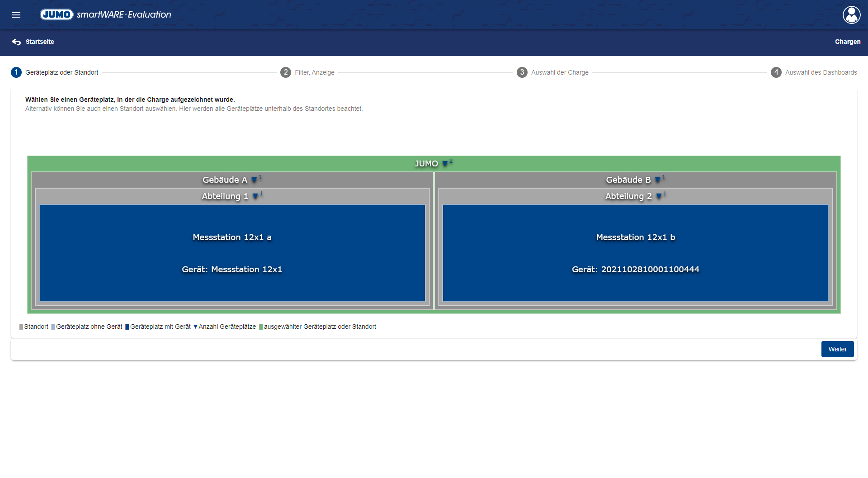Screen dimensions: 868x478
Task: Click the triangle icon next to JUMO
Action: [445, 164]
